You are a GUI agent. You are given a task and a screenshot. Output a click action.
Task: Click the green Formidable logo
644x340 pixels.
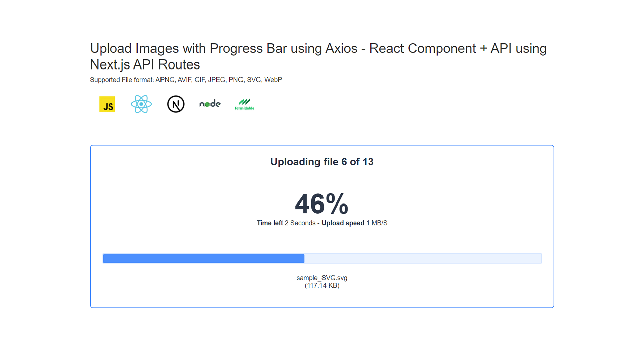point(245,104)
